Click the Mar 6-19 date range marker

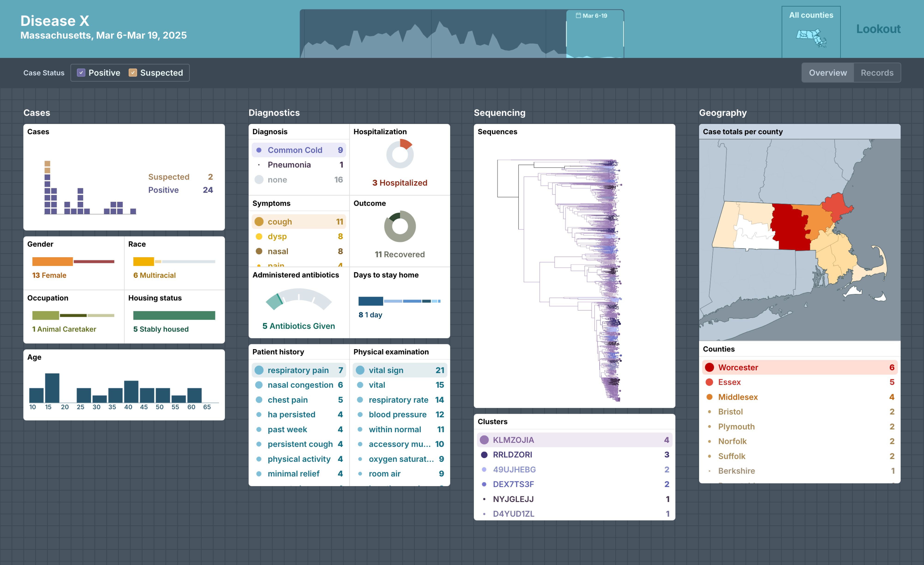tap(595, 16)
